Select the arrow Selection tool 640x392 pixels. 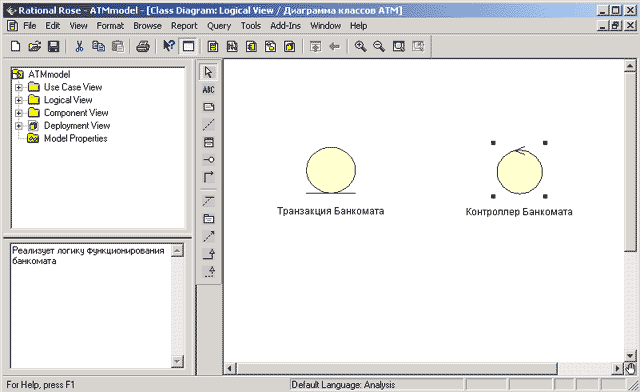(x=209, y=72)
